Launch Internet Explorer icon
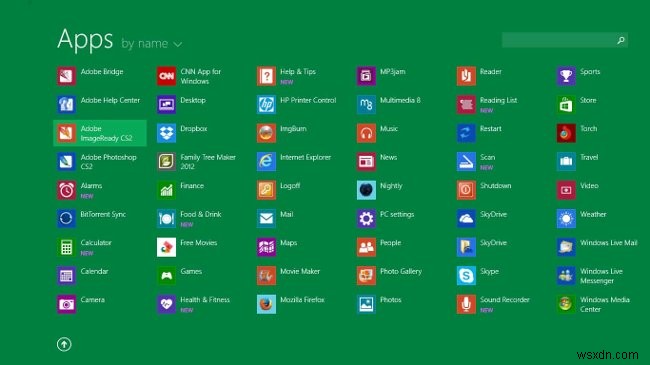The width and height of the screenshot is (650, 365). (266, 162)
